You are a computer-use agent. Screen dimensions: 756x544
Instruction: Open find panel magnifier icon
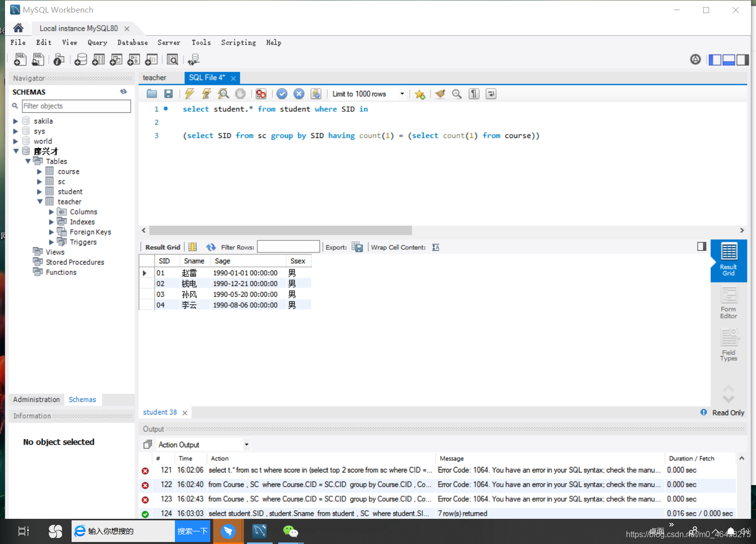coord(457,94)
